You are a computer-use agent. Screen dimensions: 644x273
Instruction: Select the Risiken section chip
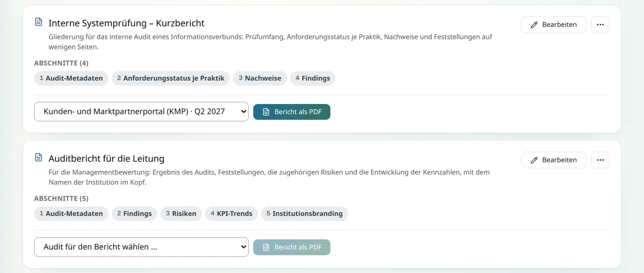[x=181, y=213]
